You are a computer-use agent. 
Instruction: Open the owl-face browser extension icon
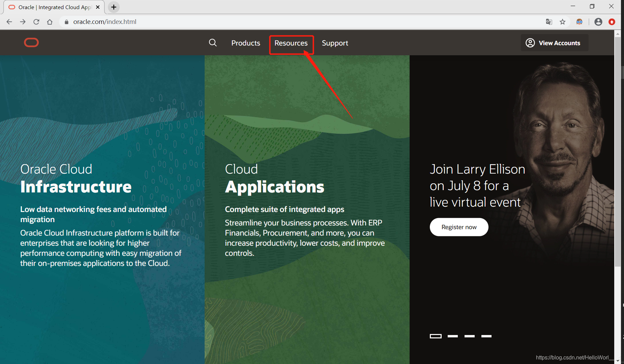point(580,22)
